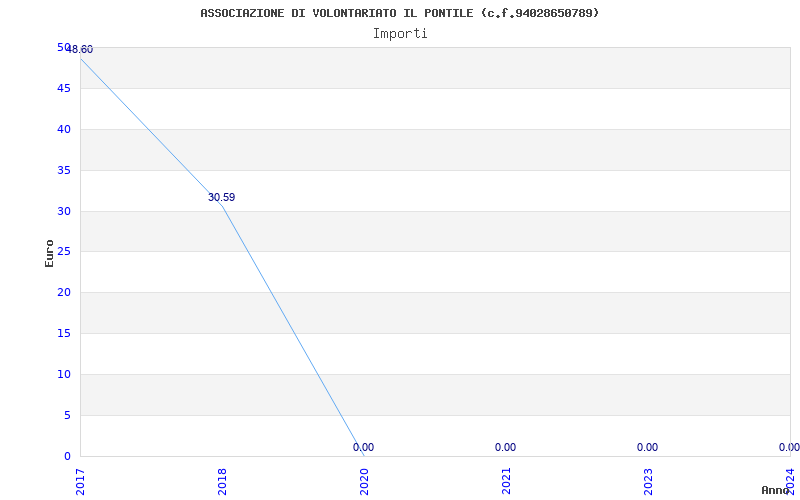Click the 45 y-axis tick label
Image resolution: width=800 pixels, height=500 pixels.
tap(64, 89)
